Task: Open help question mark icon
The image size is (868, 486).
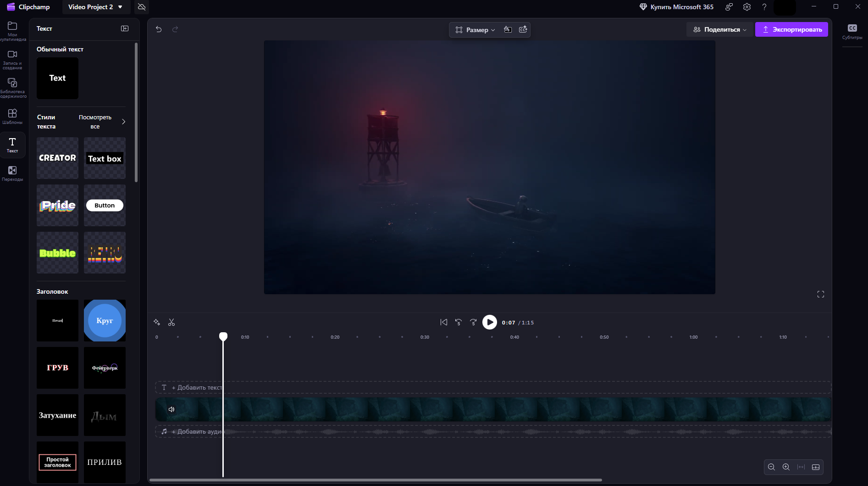Action: (x=764, y=7)
